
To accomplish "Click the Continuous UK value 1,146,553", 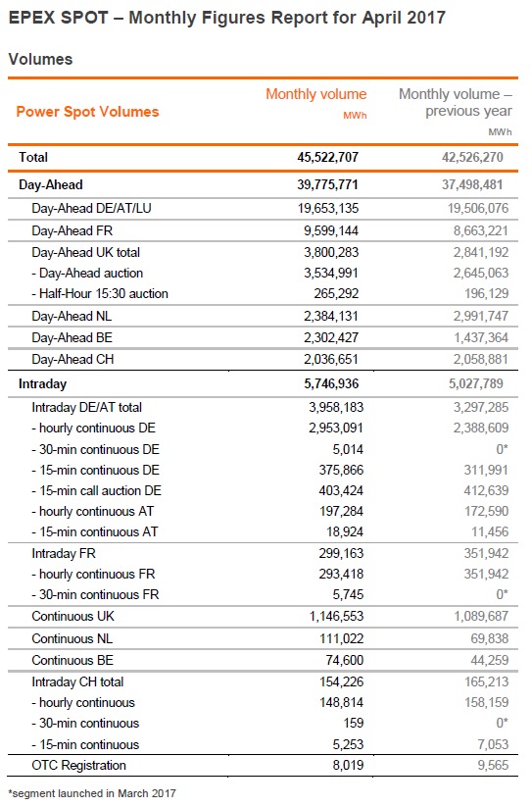I will (336, 617).
